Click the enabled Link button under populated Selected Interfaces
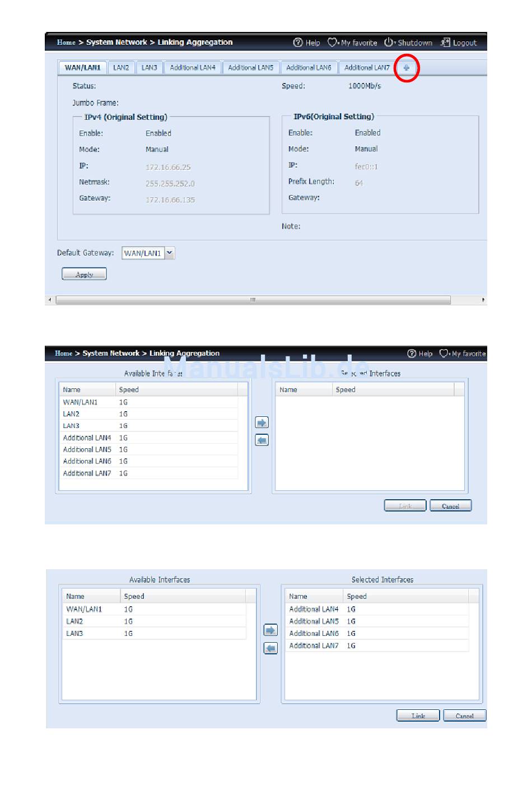Screen dimensions: 532x795 coord(418,715)
